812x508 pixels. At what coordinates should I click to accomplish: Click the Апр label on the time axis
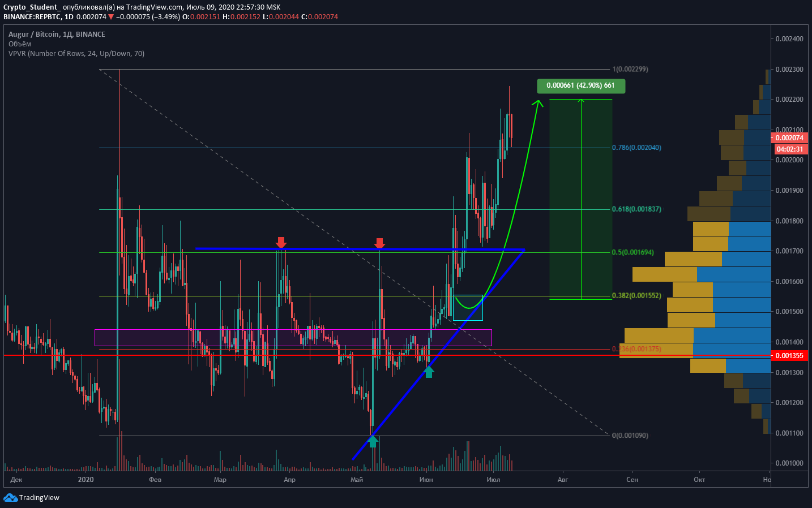pyautogui.click(x=289, y=480)
